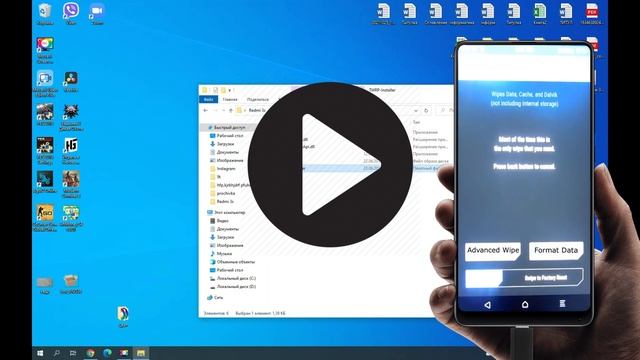The width and height of the screenshot is (640, 360).
Task: Open the Файл tab in Explorer
Action: (209, 99)
